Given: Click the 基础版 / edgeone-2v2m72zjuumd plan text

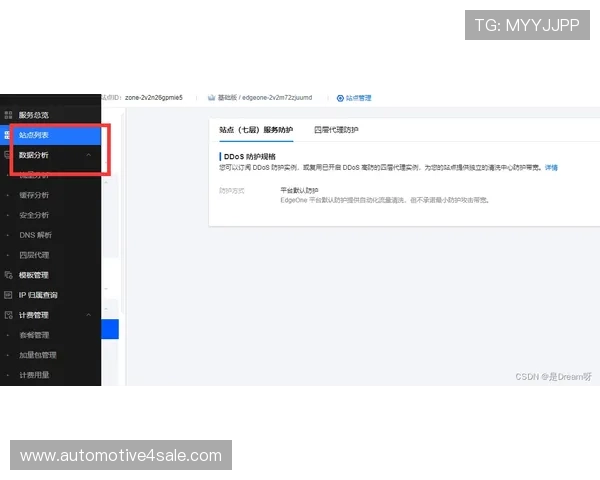Looking at the screenshot, I should coord(265,98).
